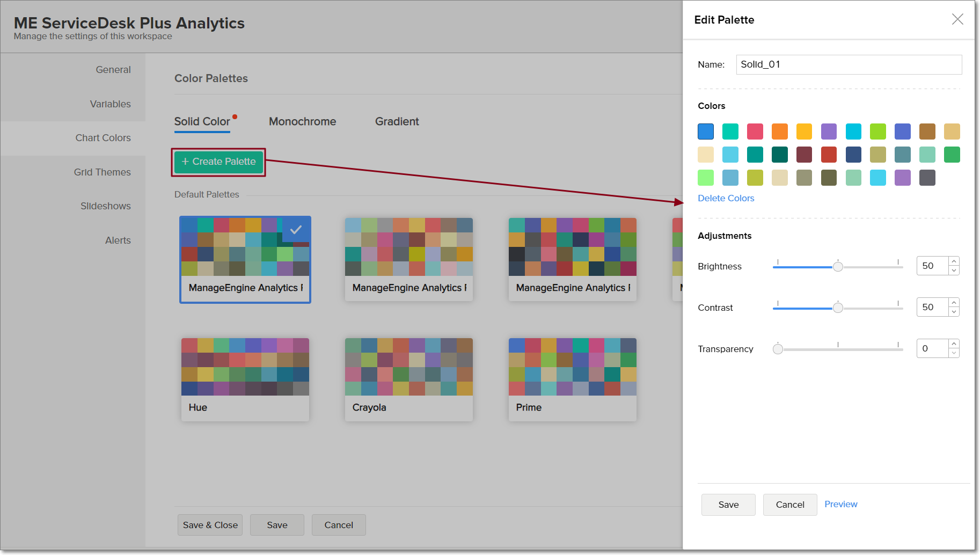Click the Delete Colors link

(726, 198)
